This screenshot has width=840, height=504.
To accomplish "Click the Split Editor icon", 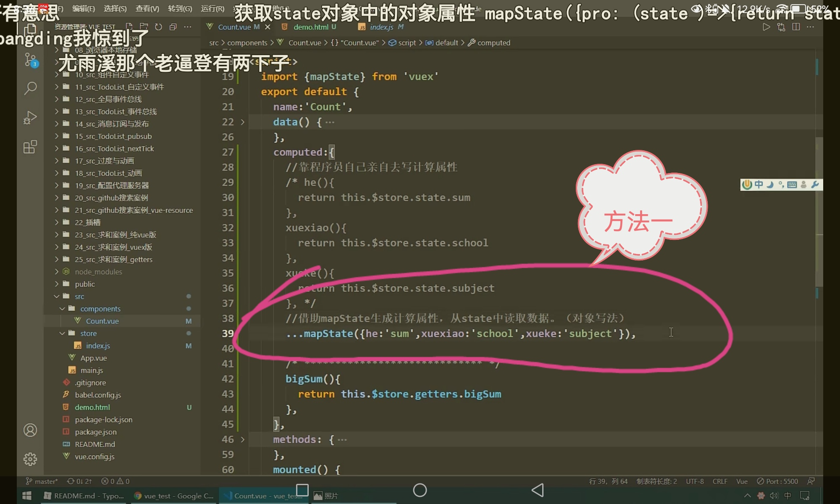I will [795, 27].
